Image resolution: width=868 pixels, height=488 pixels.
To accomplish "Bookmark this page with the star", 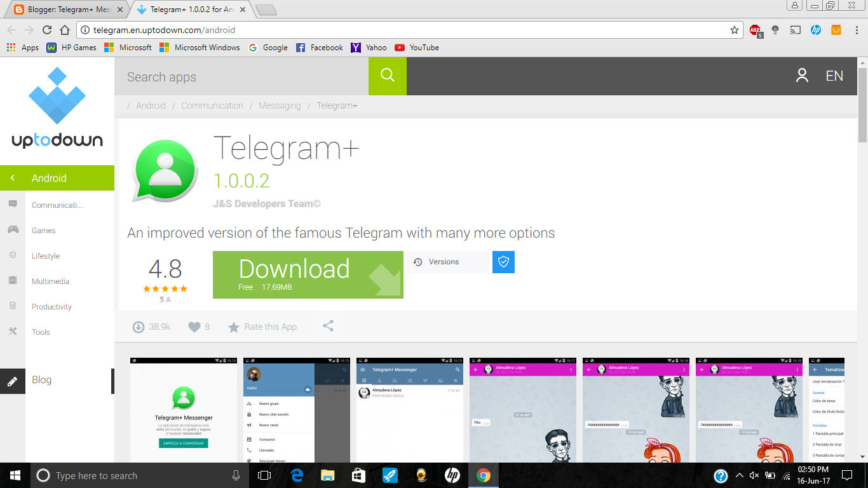I will (735, 30).
